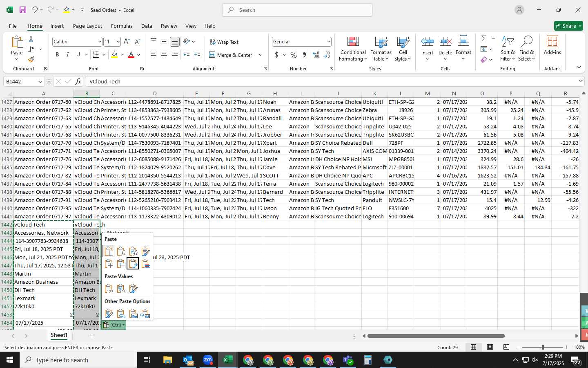The image size is (588, 368).
Task: Expand Merge & Center dropdown arrow
Action: (260, 55)
